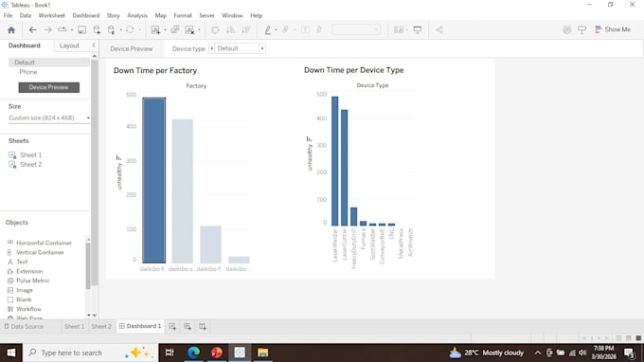Click the Presentation Mode icon
Screen dimensions: 644x362
(418, 29)
